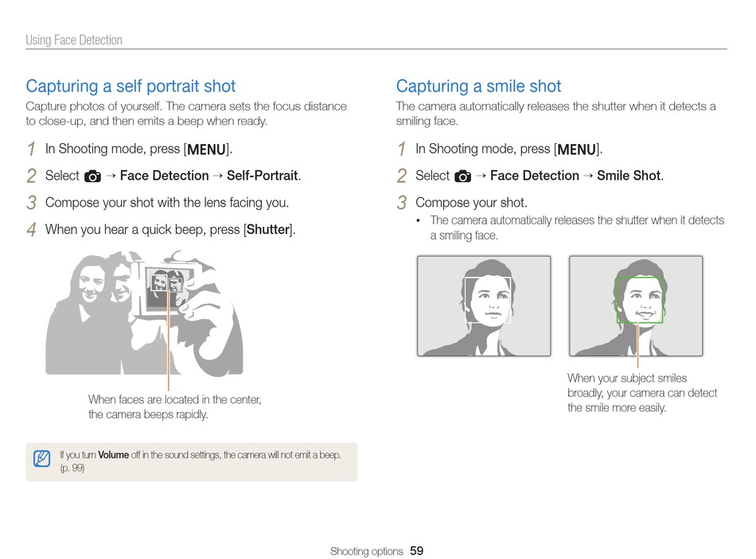
Task: Click the 'Shooting options' footer text
Action: 366,551
